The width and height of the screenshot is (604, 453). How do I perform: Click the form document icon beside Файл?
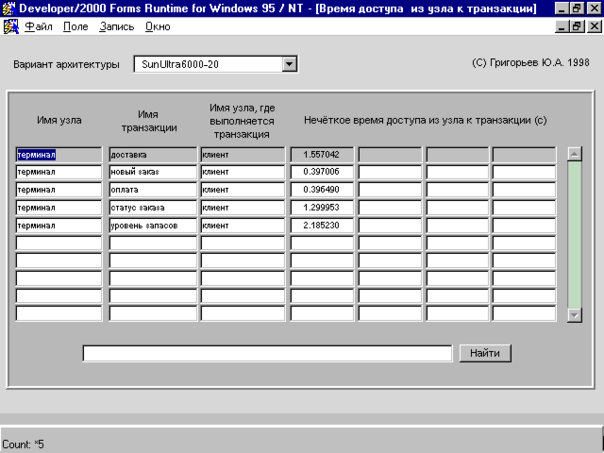11,27
